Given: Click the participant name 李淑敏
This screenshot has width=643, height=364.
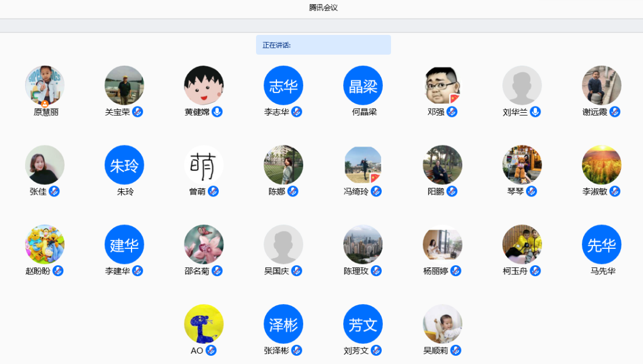Looking at the screenshot, I should 595,191.
